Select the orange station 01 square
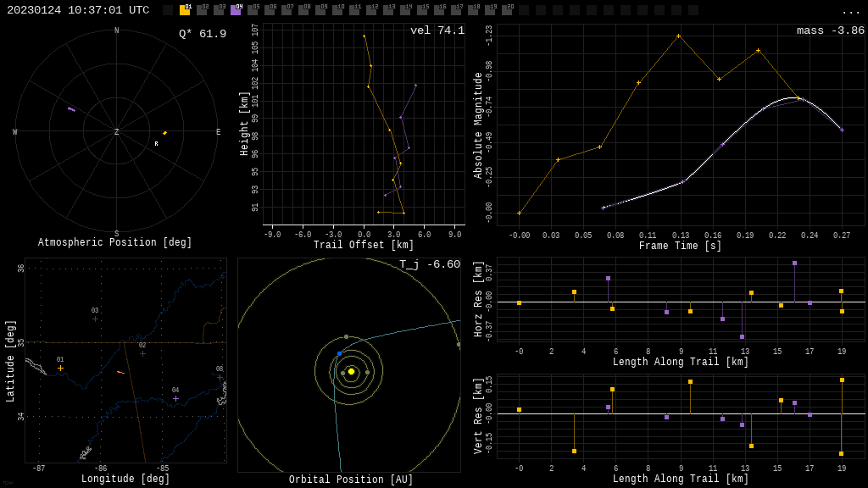 coord(185,10)
